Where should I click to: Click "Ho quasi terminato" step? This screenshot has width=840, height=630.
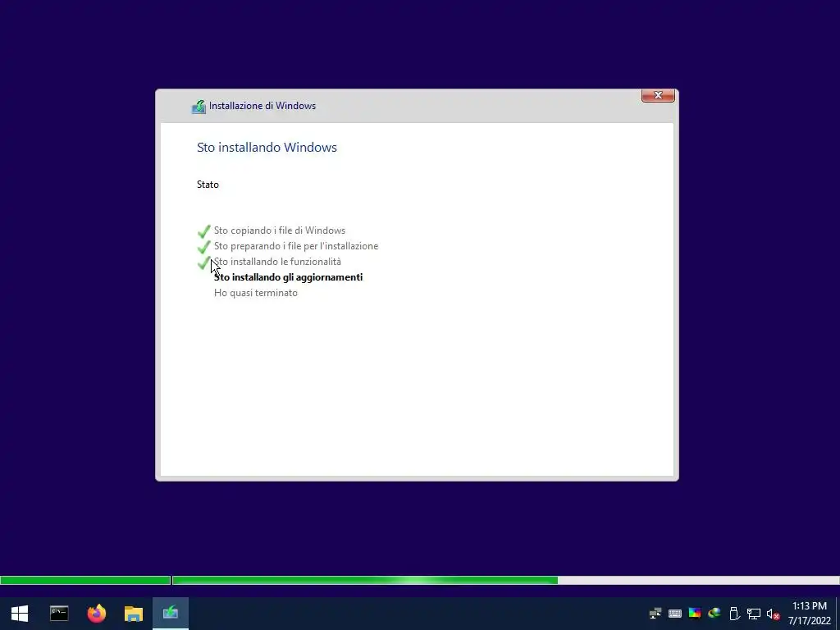[x=256, y=293]
